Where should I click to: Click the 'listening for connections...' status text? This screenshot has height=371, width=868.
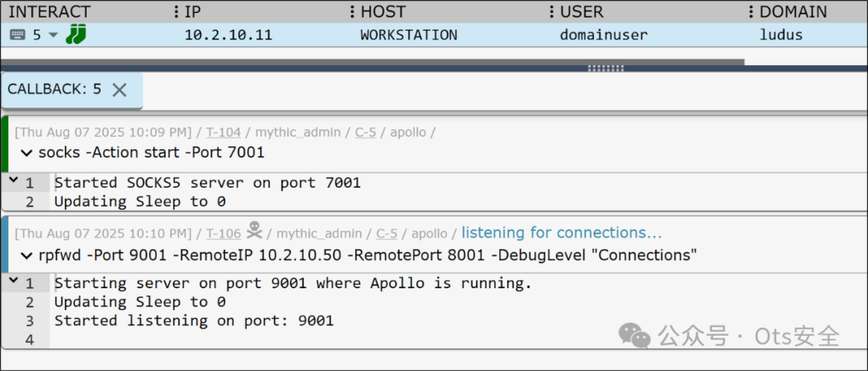pos(561,233)
